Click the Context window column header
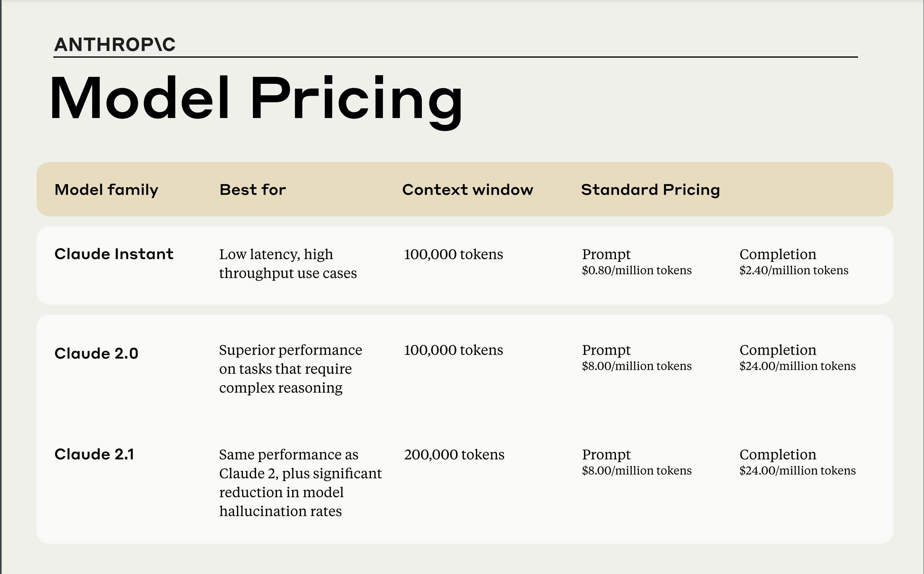This screenshot has height=574, width=924. (x=468, y=190)
